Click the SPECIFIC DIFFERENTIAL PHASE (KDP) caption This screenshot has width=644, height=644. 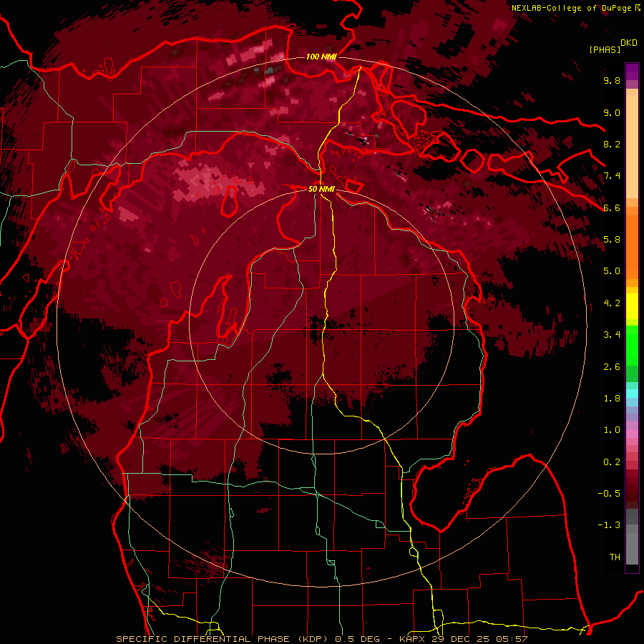coord(223,639)
